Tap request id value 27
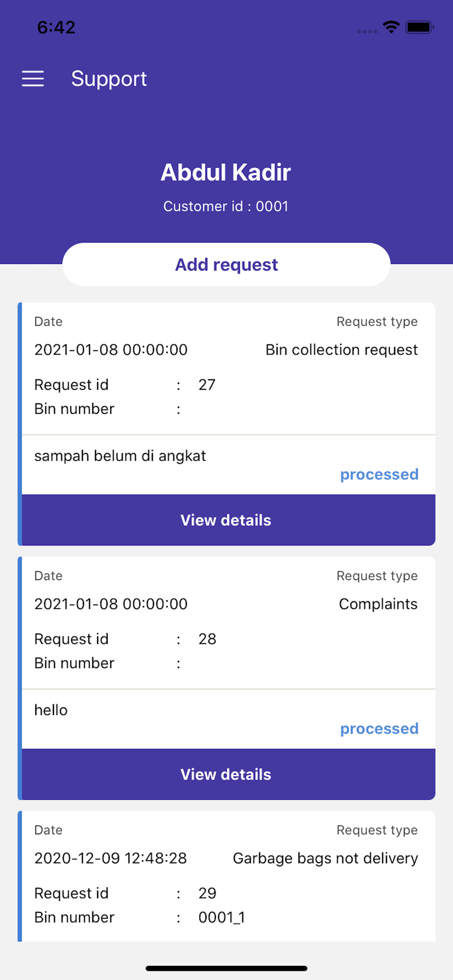Screen dimensions: 453x980 (x=207, y=385)
